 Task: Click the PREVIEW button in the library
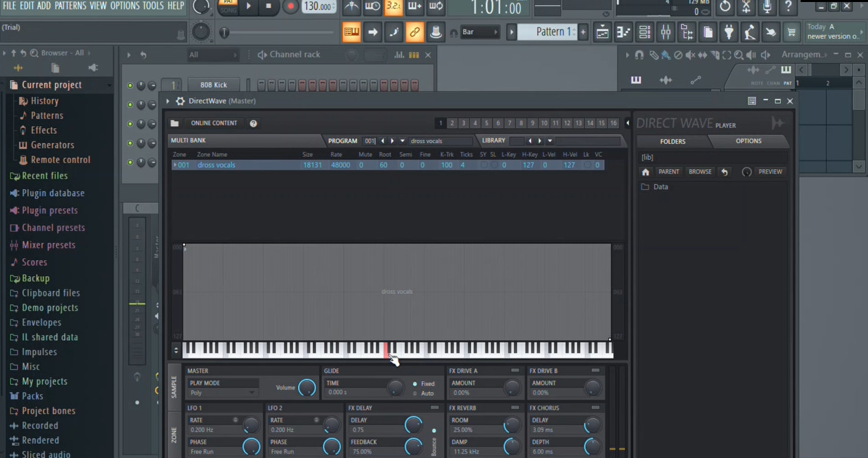(x=770, y=172)
